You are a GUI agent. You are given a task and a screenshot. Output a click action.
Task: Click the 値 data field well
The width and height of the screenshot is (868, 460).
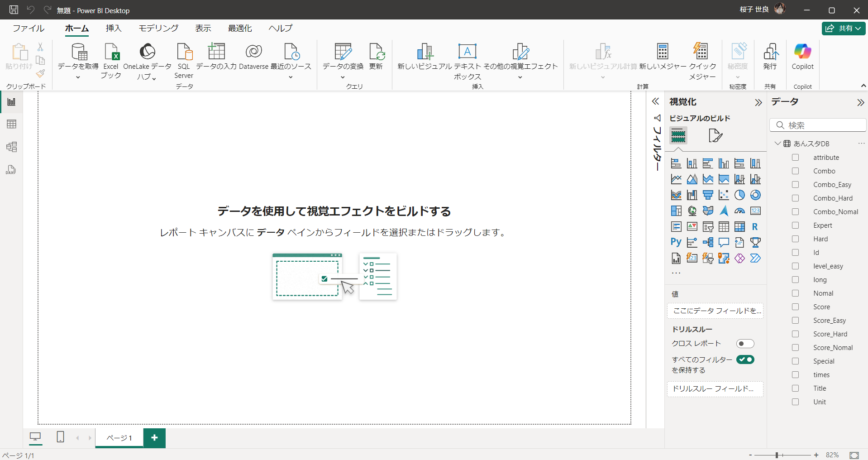(715, 311)
